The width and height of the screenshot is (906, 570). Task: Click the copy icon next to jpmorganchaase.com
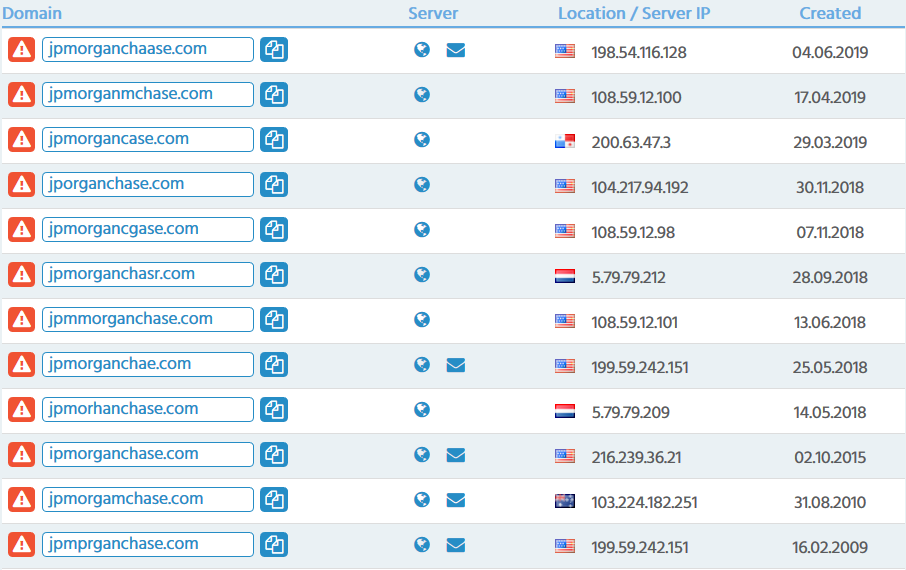(274, 50)
